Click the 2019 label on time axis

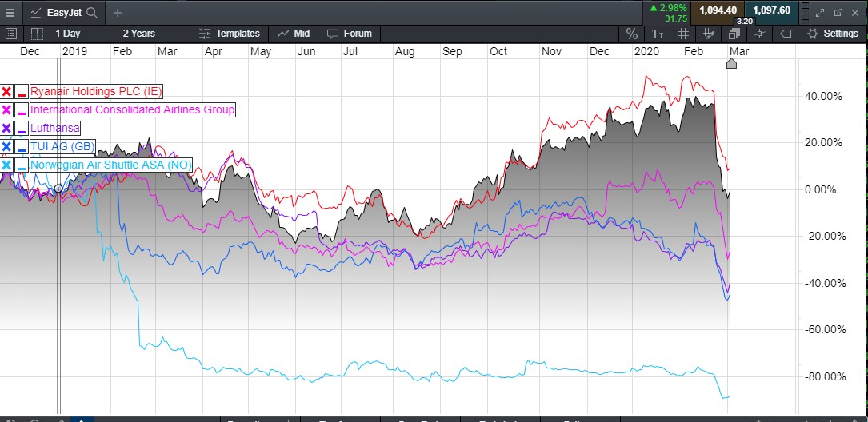tap(74, 51)
